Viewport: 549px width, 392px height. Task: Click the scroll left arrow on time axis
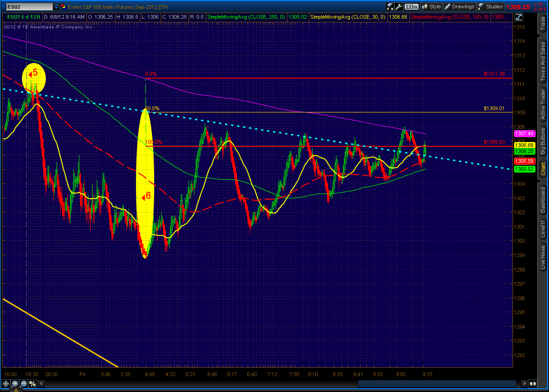coord(41,384)
